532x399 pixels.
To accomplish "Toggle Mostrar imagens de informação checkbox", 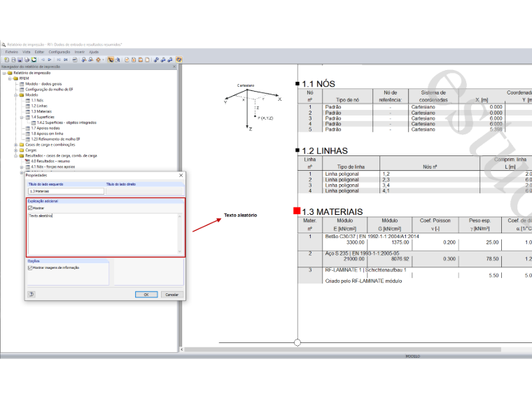I will (x=30, y=267).
